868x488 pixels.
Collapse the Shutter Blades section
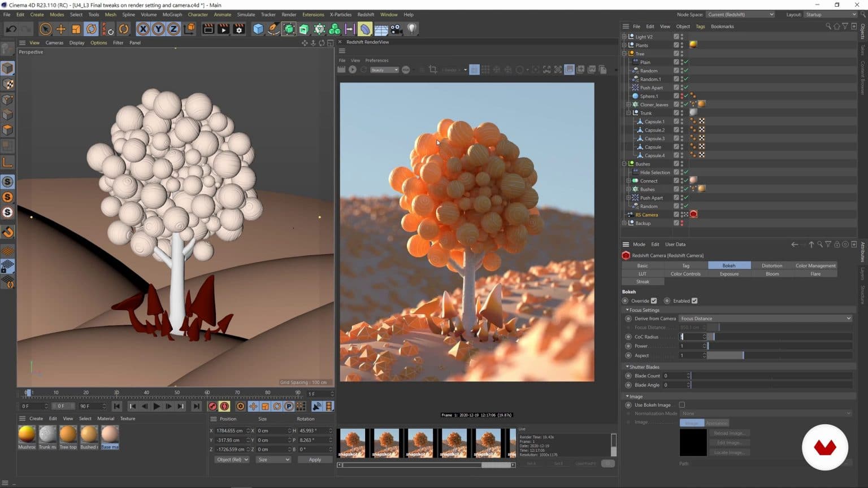pos(627,367)
